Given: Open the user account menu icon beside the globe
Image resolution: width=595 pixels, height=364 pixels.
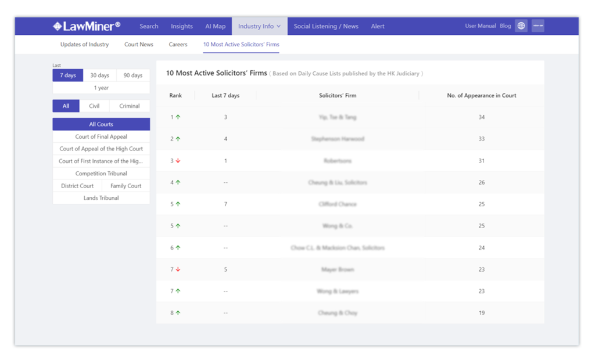Looking at the screenshot, I should pos(537,26).
